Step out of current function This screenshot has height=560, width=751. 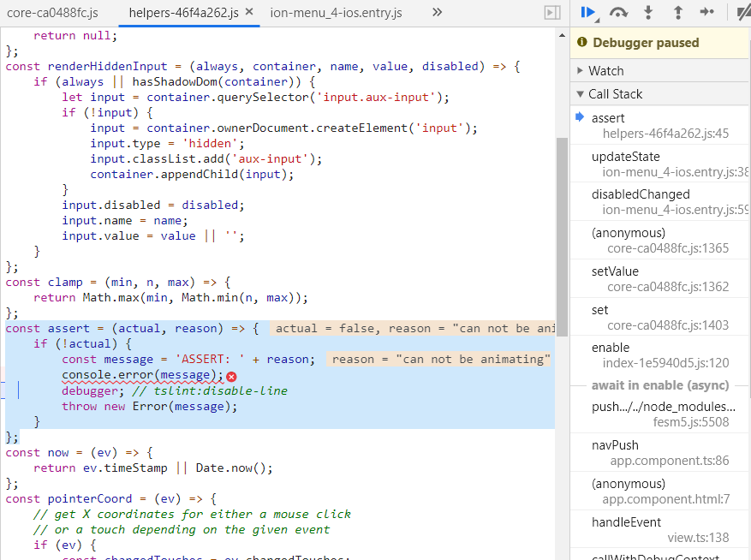[677, 13]
